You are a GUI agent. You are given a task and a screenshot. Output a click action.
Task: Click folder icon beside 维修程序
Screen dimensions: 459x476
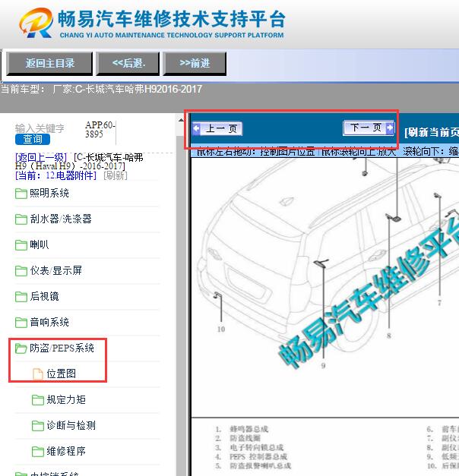(38, 452)
